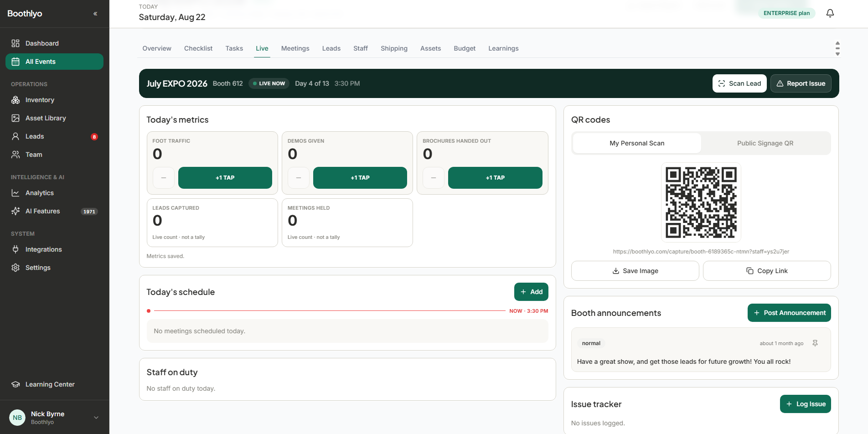The image size is (868, 434).
Task: Add an item to today's schedule
Action: pyautogui.click(x=531, y=292)
